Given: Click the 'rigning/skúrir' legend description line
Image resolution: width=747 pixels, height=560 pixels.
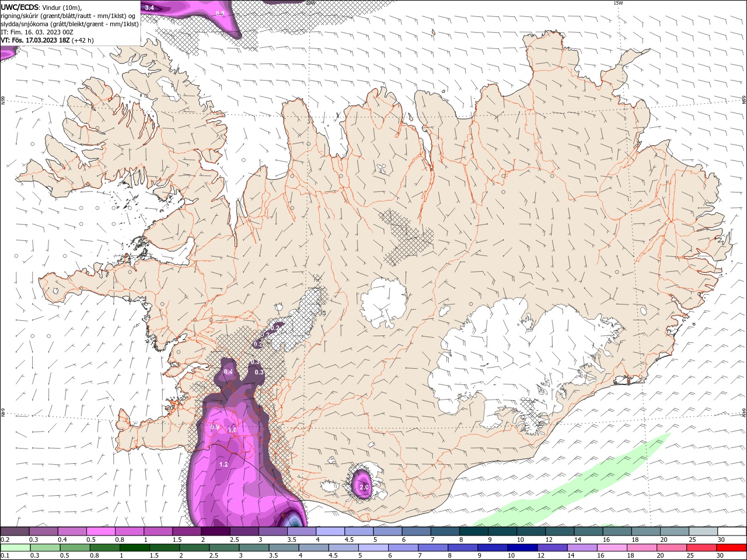Looking at the screenshot, I should point(68,16).
